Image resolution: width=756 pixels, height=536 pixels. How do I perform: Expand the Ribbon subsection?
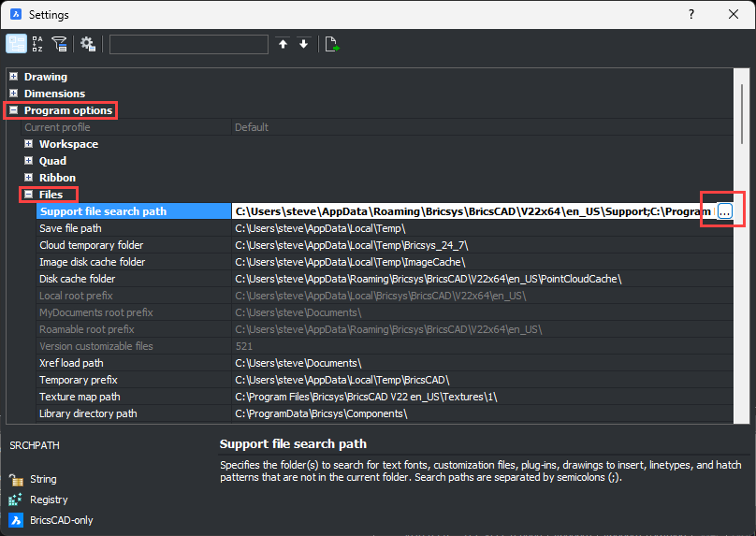[x=29, y=178]
